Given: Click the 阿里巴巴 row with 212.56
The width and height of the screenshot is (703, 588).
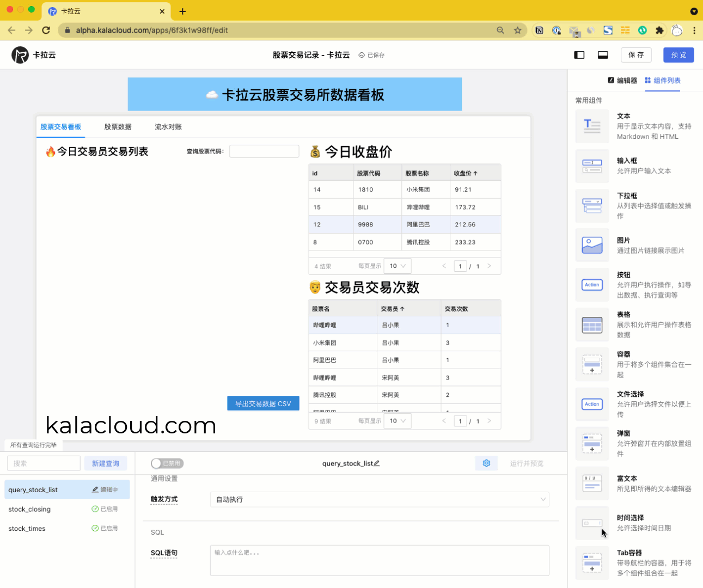Looking at the screenshot, I should point(405,224).
